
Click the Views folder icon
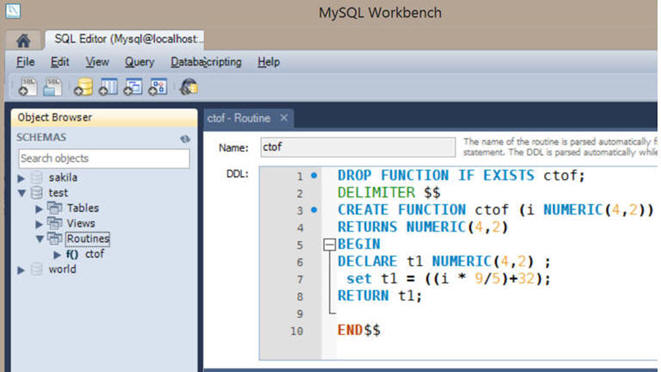pyautogui.click(x=54, y=223)
